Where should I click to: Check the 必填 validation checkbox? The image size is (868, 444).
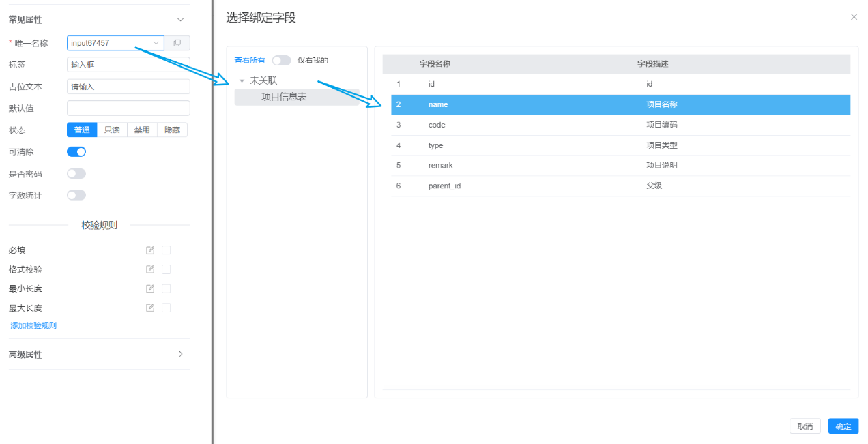[x=166, y=250]
